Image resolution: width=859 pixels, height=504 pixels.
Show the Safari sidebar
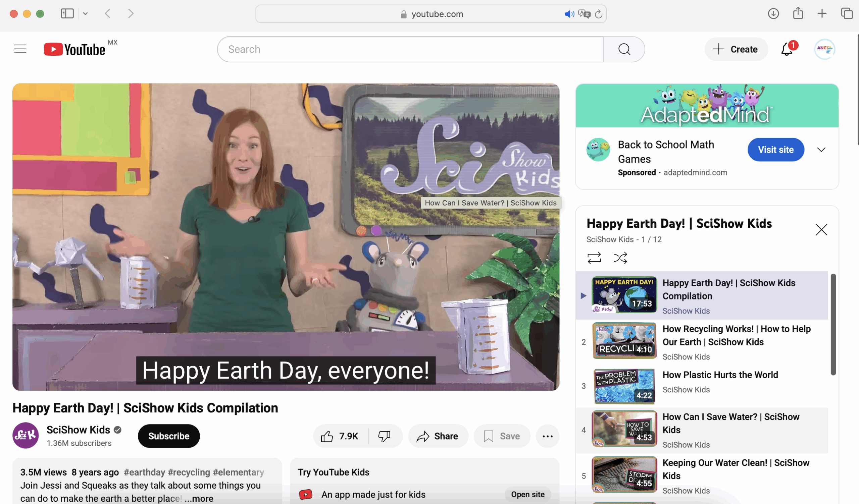click(x=67, y=14)
